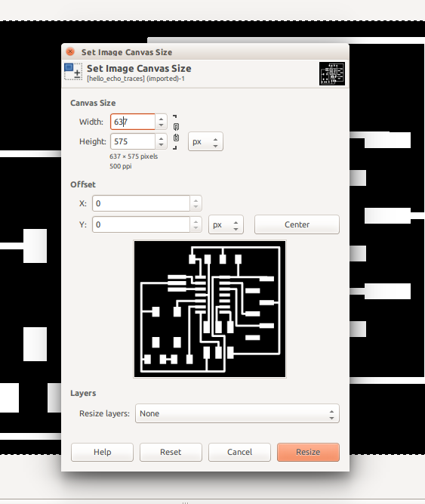Decrease Offset Y with down arrow
The image size is (425, 504).
[x=196, y=228]
